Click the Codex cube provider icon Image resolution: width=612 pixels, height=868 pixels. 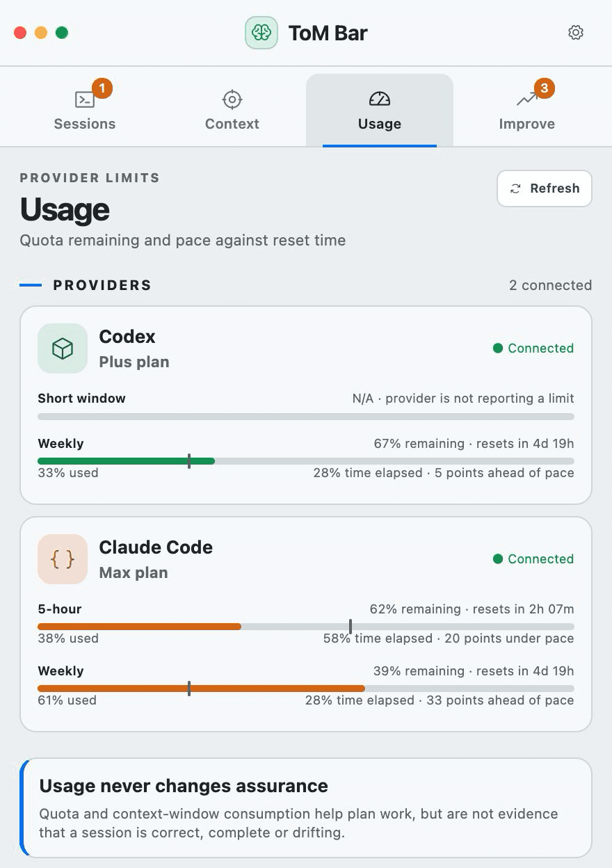(63, 348)
